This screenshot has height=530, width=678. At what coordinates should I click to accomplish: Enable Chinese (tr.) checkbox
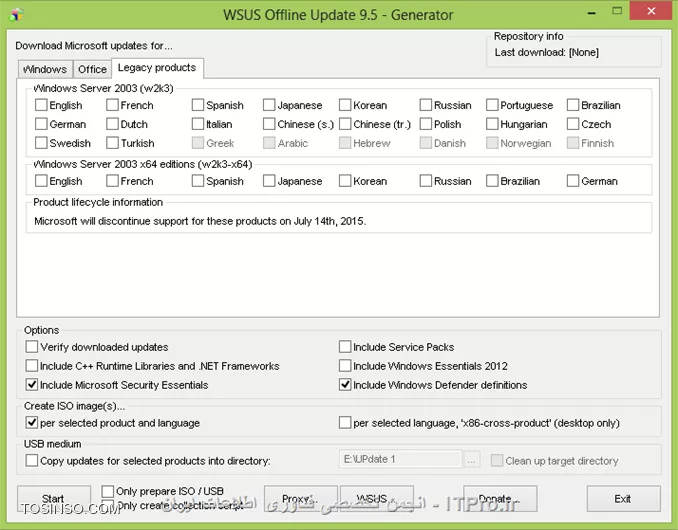click(345, 124)
